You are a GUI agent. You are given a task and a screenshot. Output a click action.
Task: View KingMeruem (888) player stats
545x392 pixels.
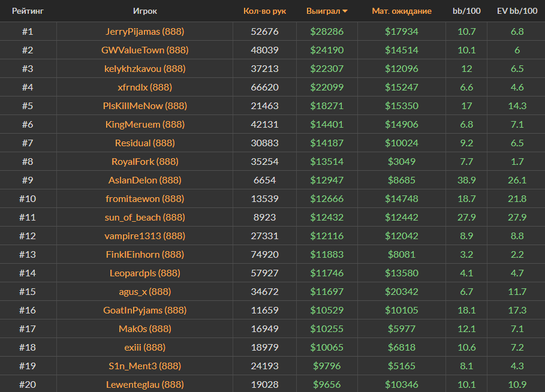coord(144,124)
